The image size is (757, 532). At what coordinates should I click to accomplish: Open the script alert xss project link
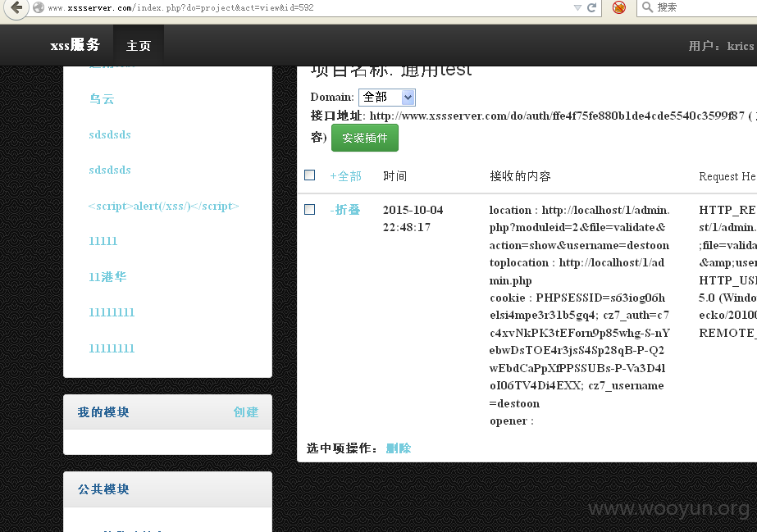tap(164, 206)
